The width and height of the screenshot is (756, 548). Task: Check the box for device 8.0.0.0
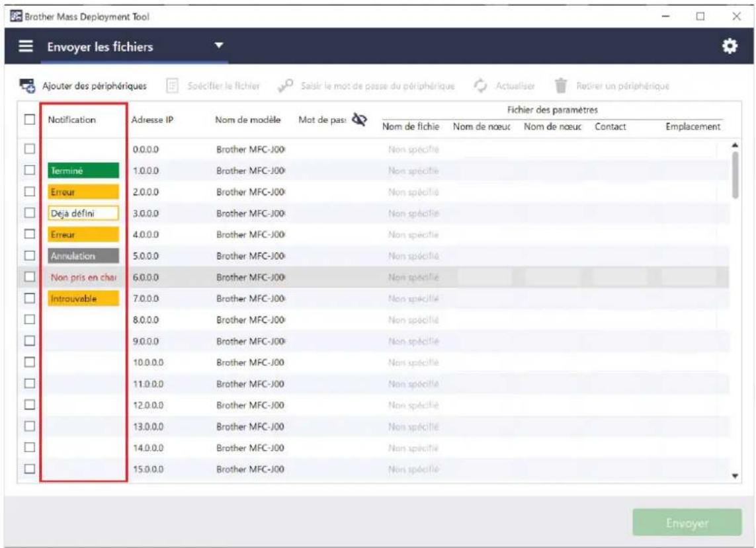point(29,319)
